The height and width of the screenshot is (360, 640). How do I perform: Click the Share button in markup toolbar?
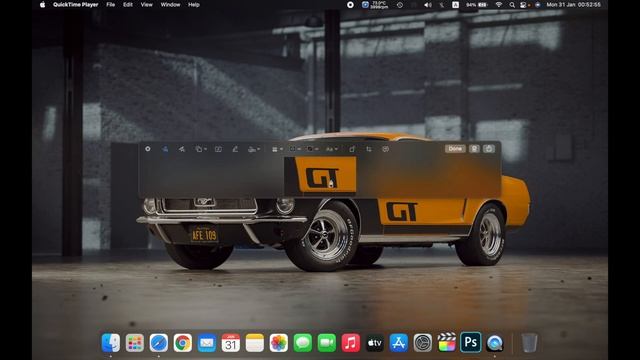click(489, 149)
